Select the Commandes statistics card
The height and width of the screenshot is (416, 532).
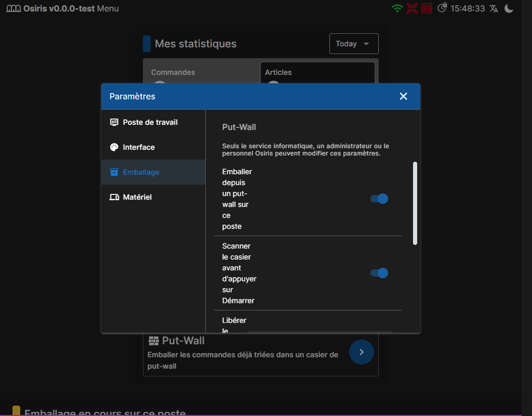tap(202, 73)
